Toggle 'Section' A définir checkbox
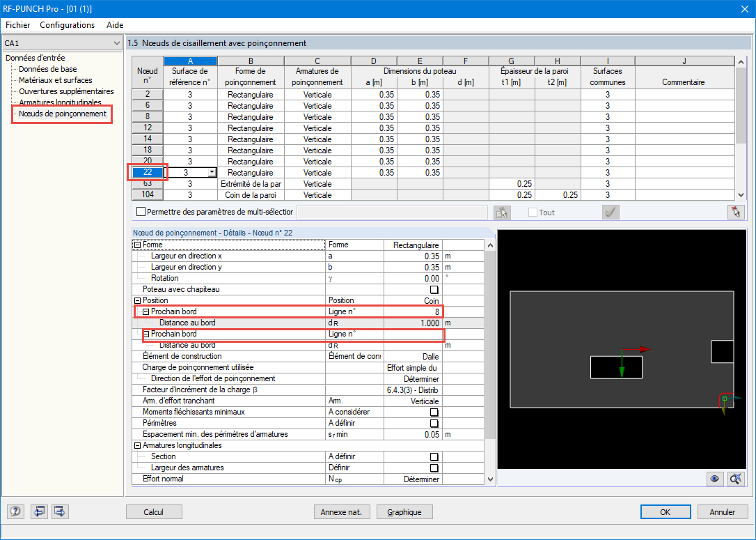The image size is (756, 540). coord(434,456)
